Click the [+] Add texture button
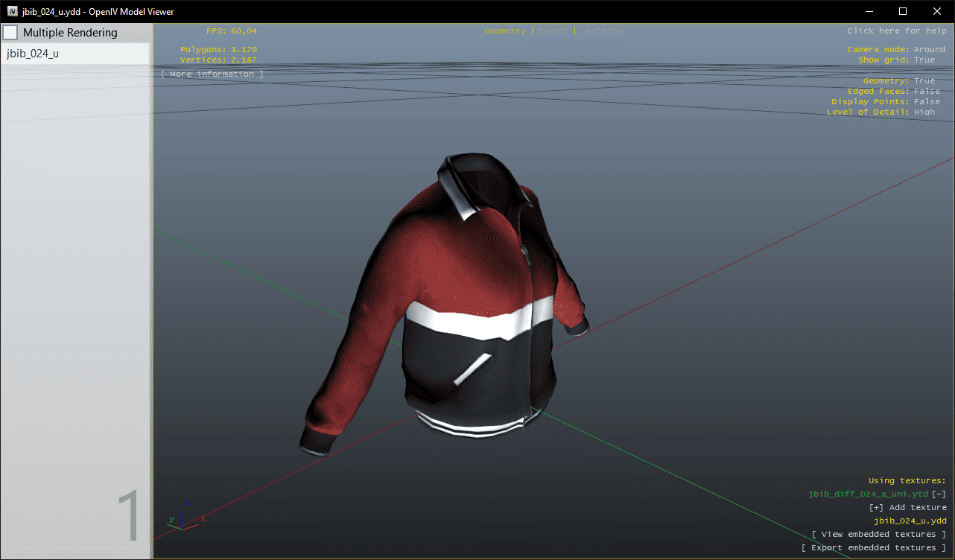 pos(907,507)
